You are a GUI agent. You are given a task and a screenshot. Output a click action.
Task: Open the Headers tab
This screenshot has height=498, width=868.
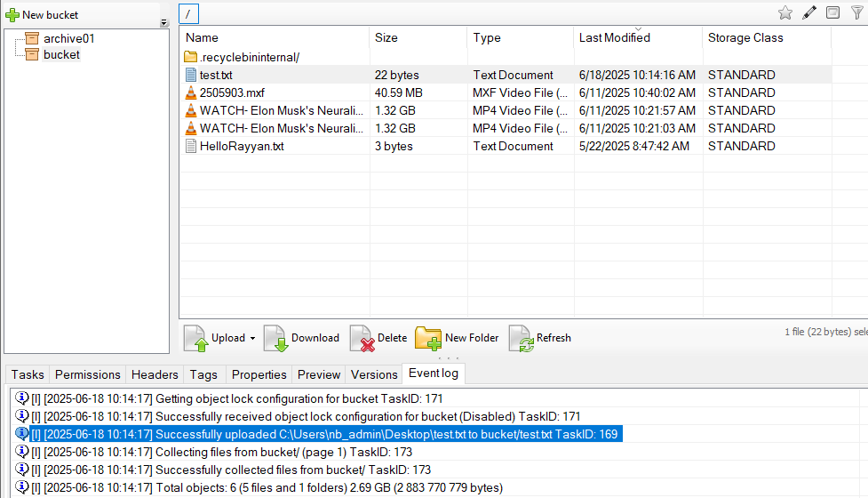click(x=155, y=374)
